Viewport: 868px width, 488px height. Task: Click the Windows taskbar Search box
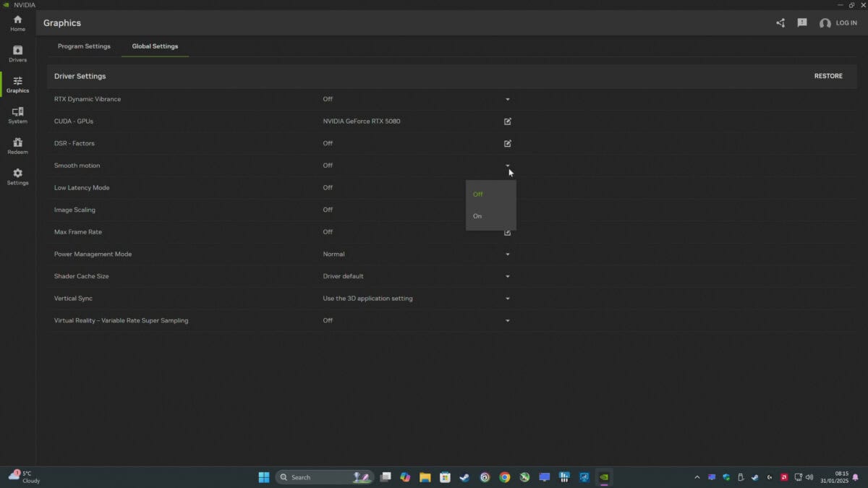click(315, 477)
